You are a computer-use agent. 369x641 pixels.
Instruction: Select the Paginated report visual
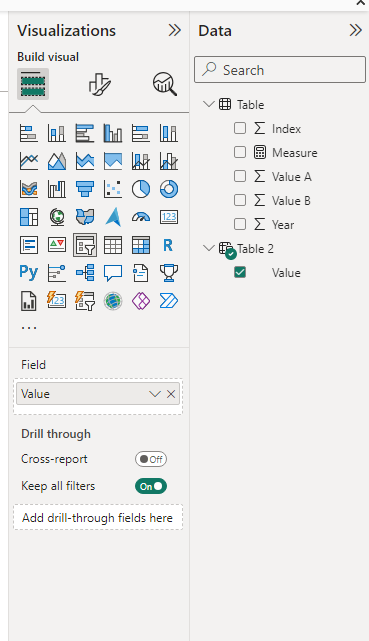coord(29,301)
